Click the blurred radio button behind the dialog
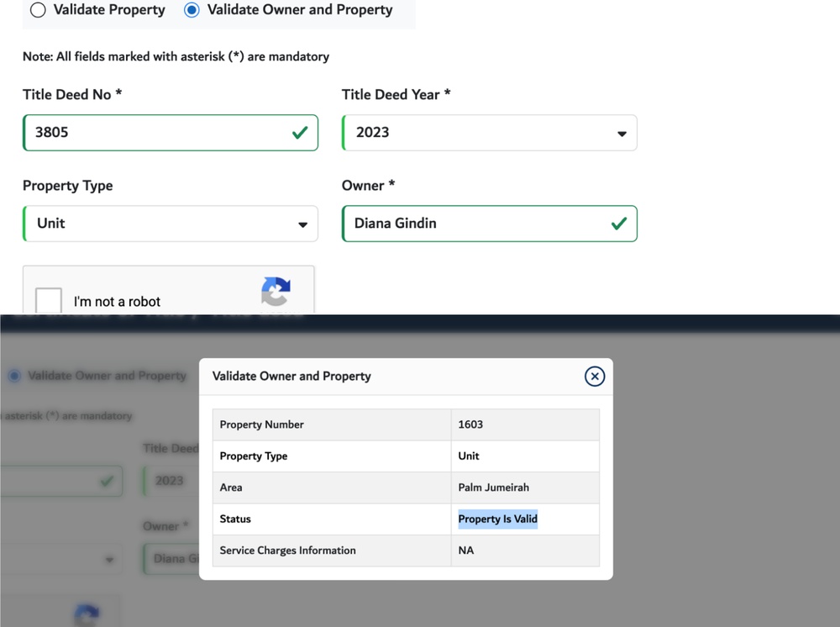 pos(14,376)
